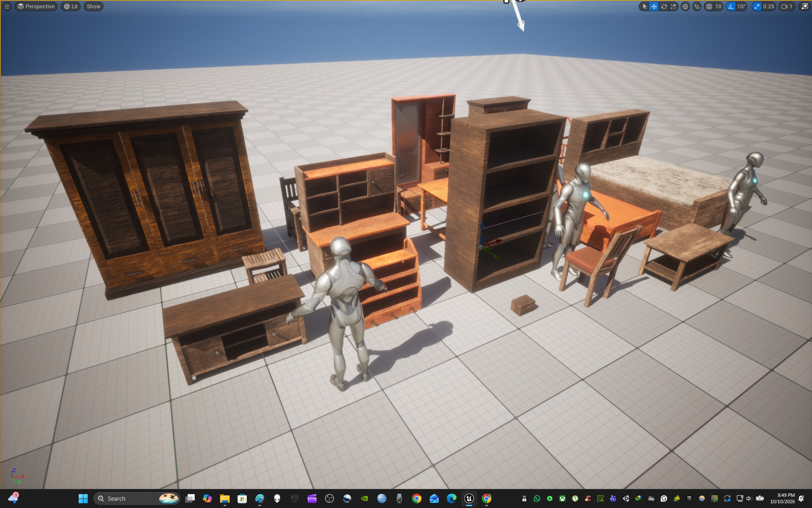
Task: Open Microsoft Store from the taskbar
Action: (x=242, y=498)
